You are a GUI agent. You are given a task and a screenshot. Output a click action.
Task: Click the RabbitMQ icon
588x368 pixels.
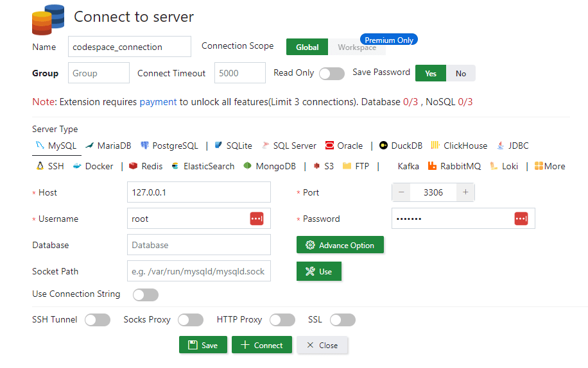point(432,166)
